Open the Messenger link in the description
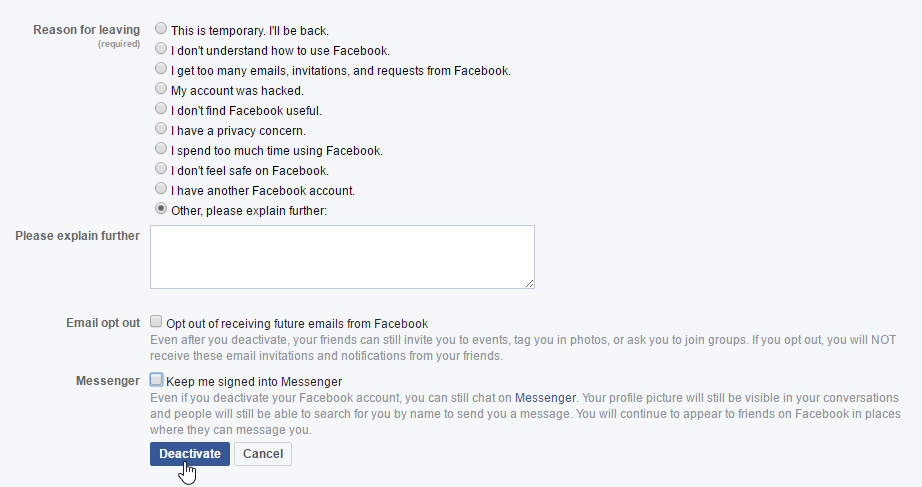Image resolution: width=922 pixels, height=487 pixels. tap(545, 397)
